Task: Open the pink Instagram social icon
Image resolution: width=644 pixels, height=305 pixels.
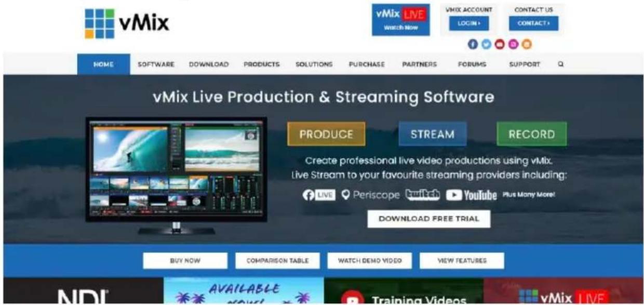Action: coord(513,45)
